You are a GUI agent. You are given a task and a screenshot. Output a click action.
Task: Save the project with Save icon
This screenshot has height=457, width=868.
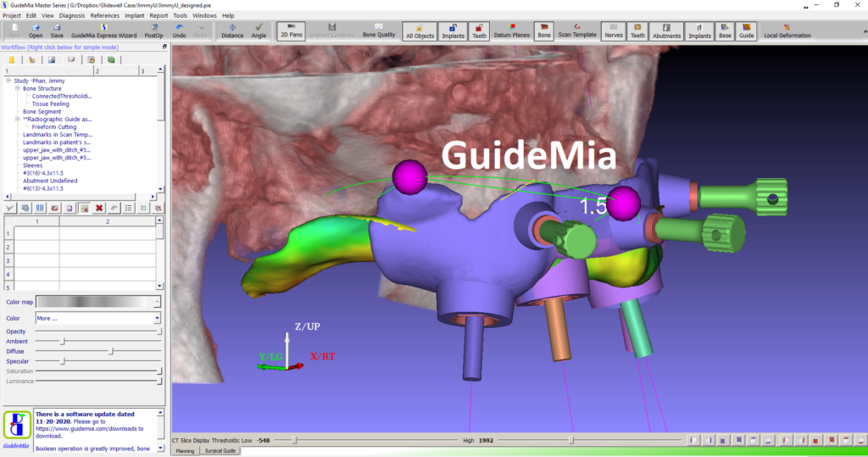pyautogui.click(x=57, y=31)
